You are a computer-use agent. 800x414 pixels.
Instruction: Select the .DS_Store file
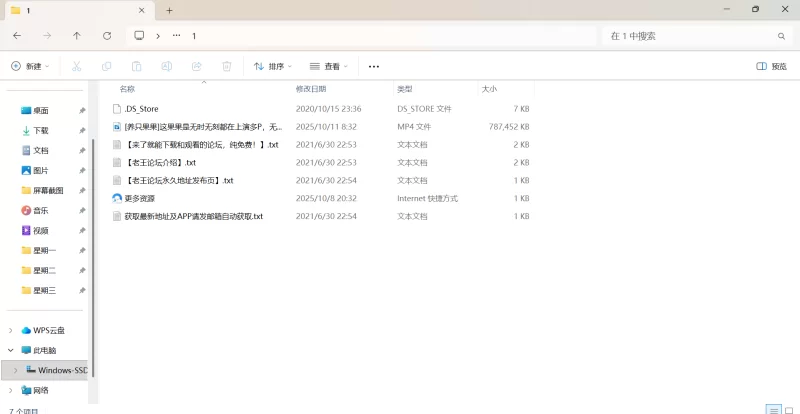tap(141, 108)
